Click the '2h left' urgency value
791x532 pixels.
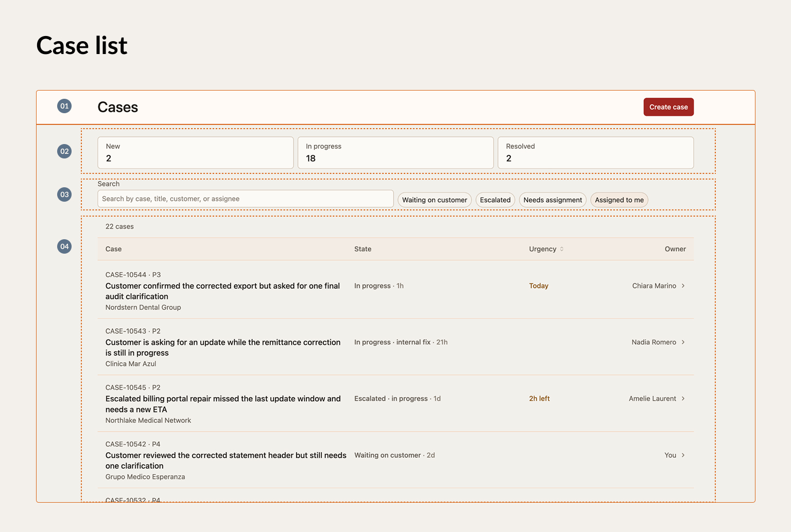[x=539, y=399]
